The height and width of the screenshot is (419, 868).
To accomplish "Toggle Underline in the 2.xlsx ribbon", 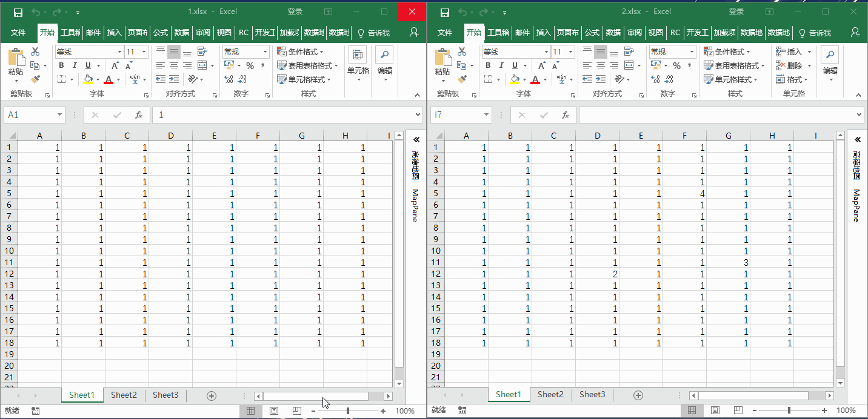I will pos(515,65).
